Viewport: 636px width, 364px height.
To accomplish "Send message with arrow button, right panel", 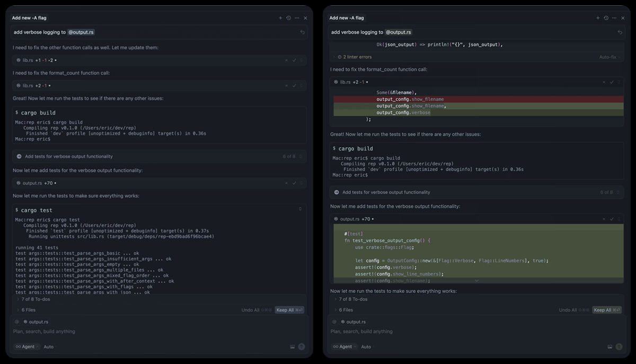I will [619, 347].
